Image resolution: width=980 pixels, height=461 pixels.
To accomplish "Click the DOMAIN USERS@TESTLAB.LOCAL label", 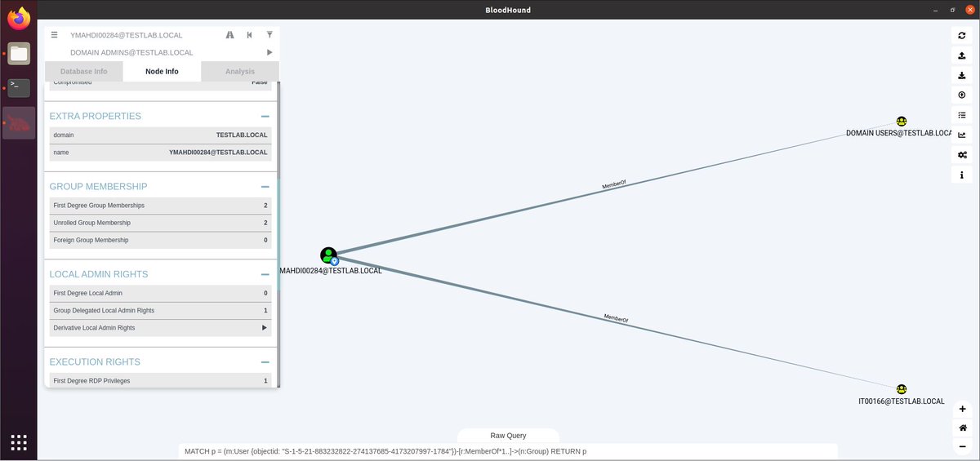I will [x=901, y=133].
